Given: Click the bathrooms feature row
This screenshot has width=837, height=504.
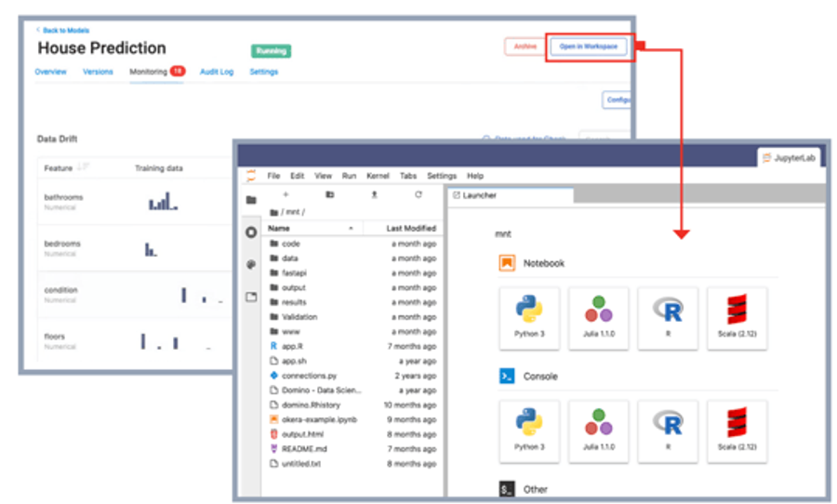Looking at the screenshot, I should (136, 202).
